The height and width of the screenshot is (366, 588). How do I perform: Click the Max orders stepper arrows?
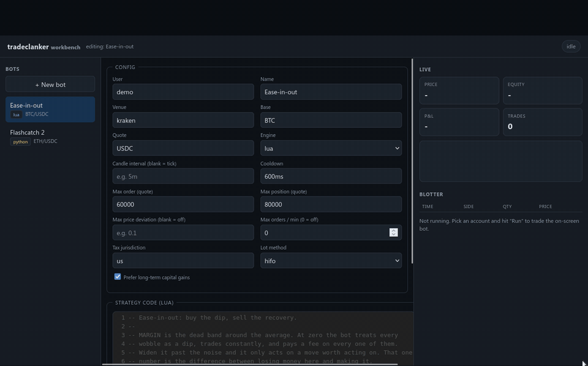(x=393, y=233)
